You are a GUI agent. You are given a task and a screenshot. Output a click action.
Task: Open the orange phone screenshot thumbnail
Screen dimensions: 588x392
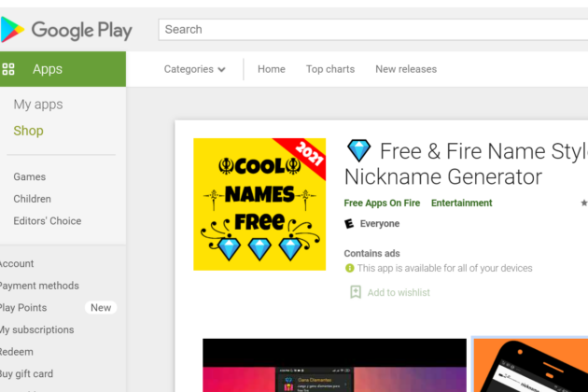pos(531,365)
